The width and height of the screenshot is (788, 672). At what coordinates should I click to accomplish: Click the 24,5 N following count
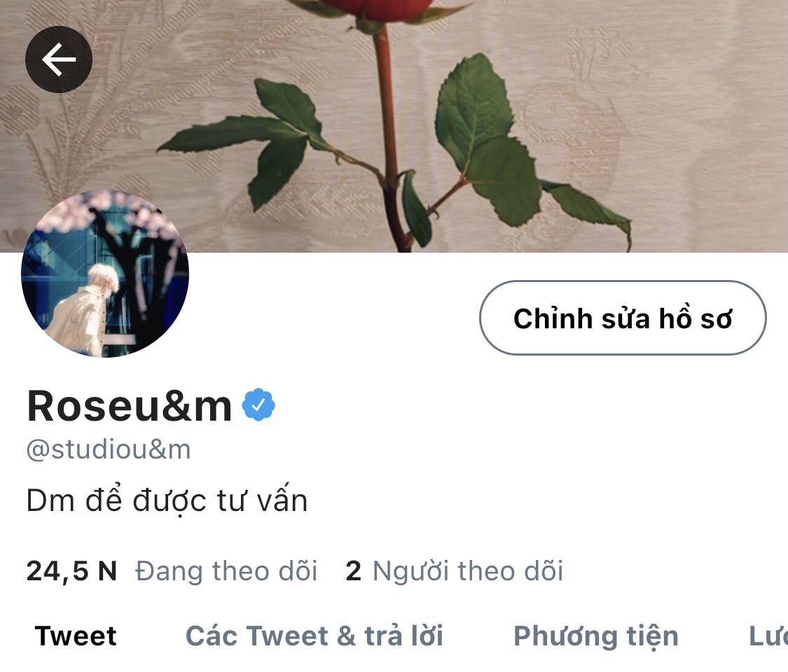[71, 571]
